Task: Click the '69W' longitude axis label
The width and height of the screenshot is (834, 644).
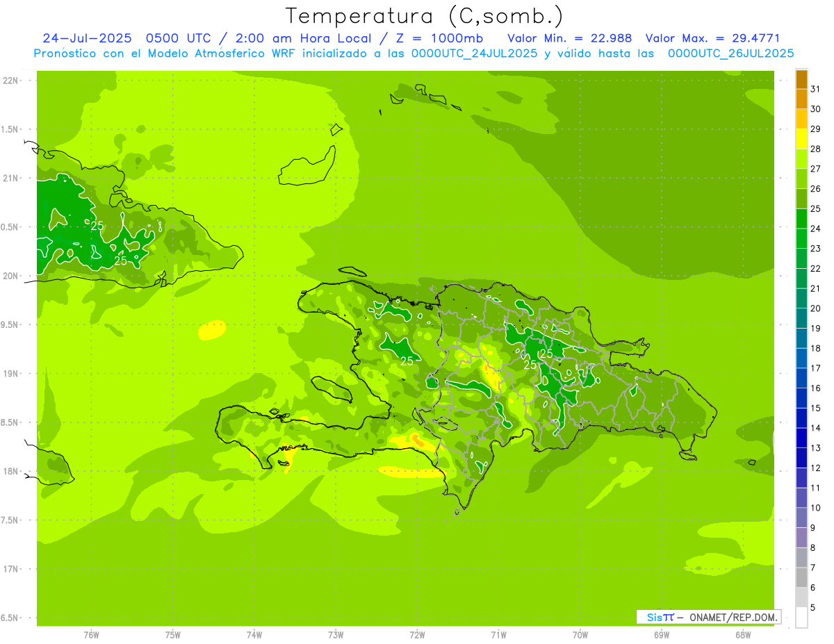Action: [x=662, y=635]
